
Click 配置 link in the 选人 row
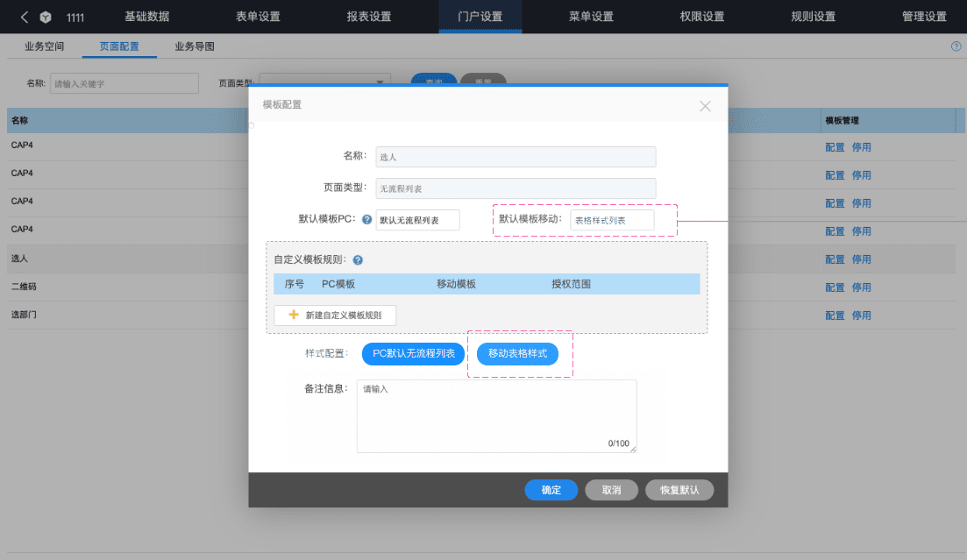[x=835, y=259]
